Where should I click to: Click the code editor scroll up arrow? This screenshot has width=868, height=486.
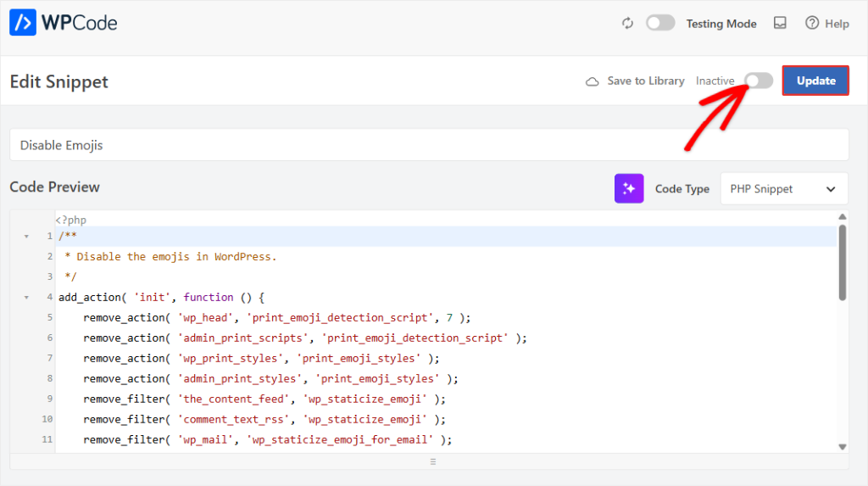point(842,216)
